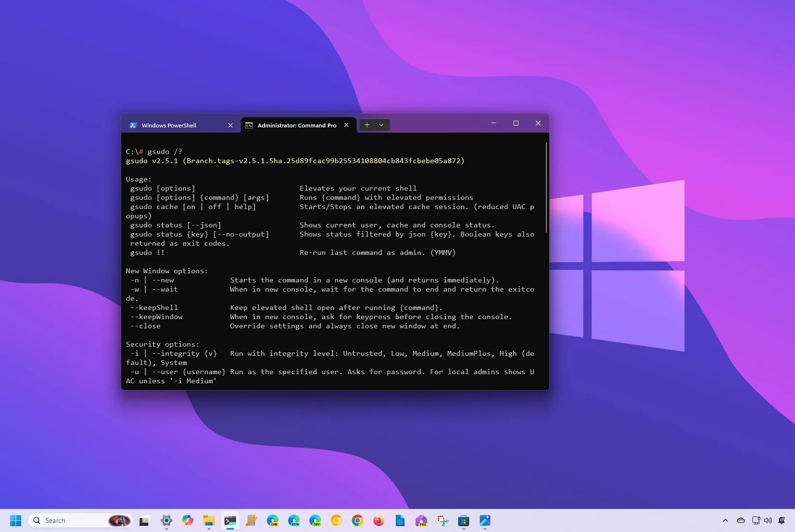
Task: Open the new tab dropdown in Terminal
Action: (x=381, y=125)
